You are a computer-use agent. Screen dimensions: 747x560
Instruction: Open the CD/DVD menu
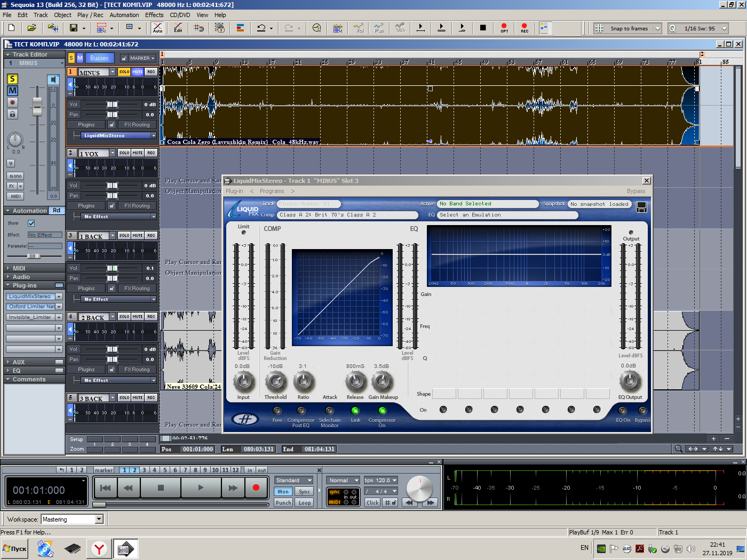point(180,15)
